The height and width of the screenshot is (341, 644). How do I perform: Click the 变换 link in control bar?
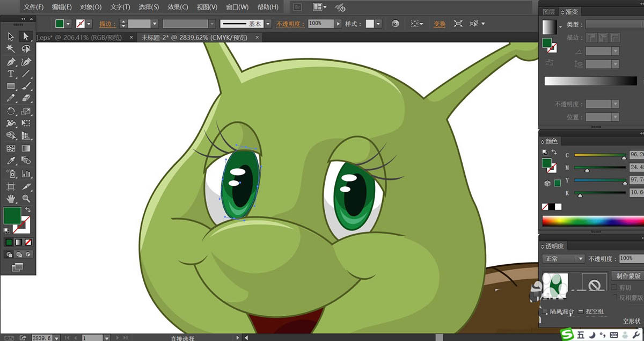[440, 24]
